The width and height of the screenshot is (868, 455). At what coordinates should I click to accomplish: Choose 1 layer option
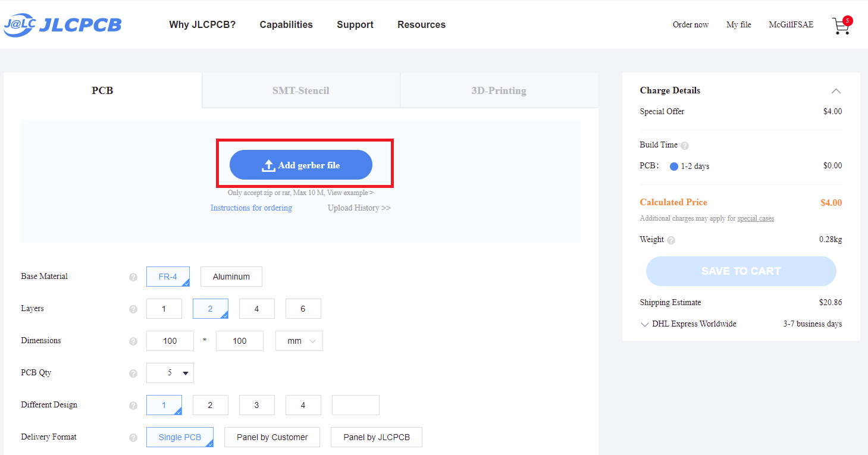pyautogui.click(x=164, y=309)
